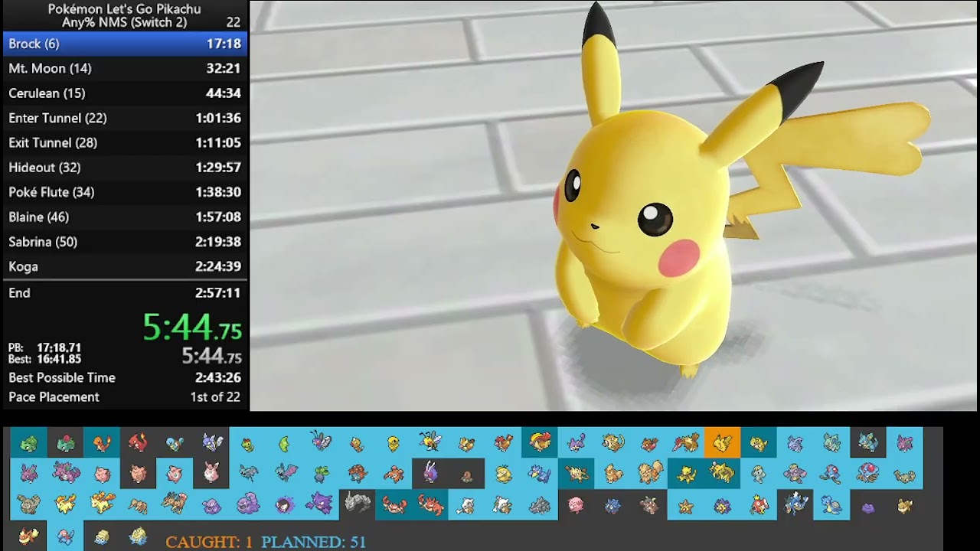Image resolution: width=980 pixels, height=551 pixels.
Task: Click the blue PLANNED: 51 counter
Action: pos(314,542)
